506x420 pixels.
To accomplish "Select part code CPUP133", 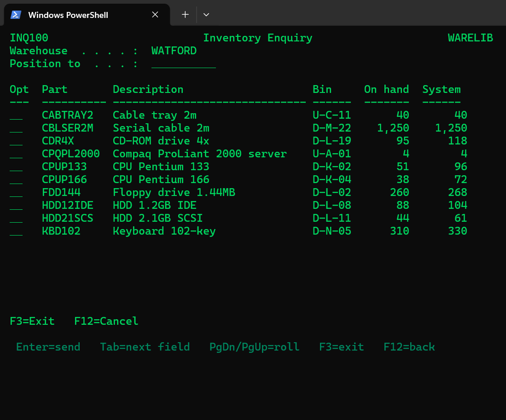I will (x=64, y=167).
